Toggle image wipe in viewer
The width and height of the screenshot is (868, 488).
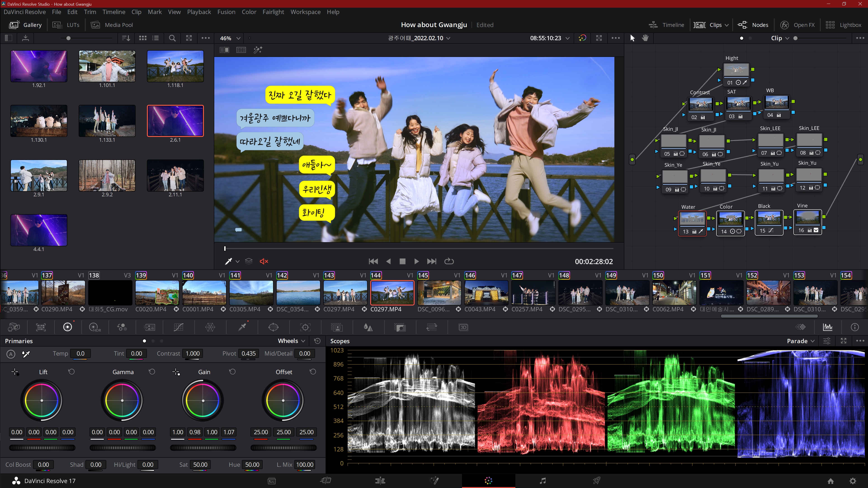tap(224, 50)
